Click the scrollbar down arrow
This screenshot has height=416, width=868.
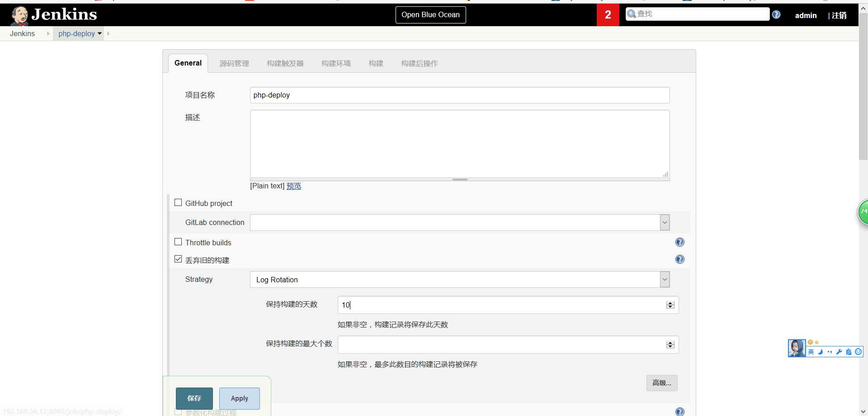tap(863, 411)
